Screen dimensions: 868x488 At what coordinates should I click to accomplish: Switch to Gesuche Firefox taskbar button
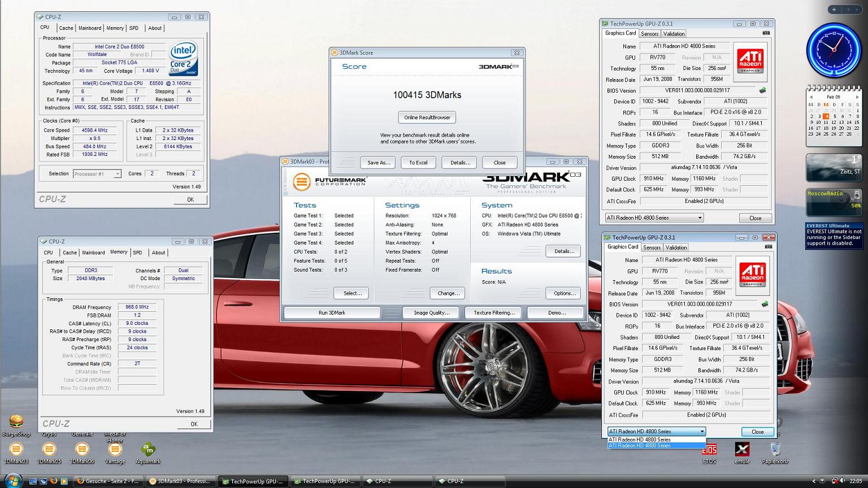click(x=108, y=481)
